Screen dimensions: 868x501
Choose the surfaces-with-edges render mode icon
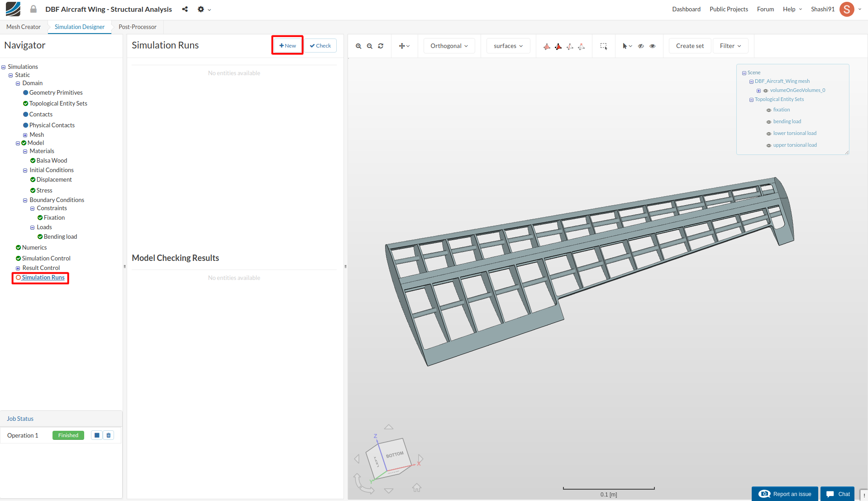[x=558, y=46]
